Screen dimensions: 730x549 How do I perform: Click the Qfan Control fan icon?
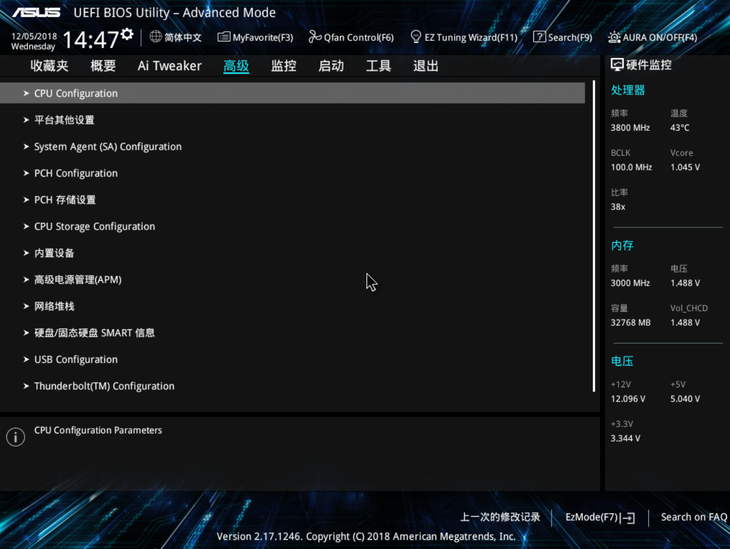pos(315,37)
